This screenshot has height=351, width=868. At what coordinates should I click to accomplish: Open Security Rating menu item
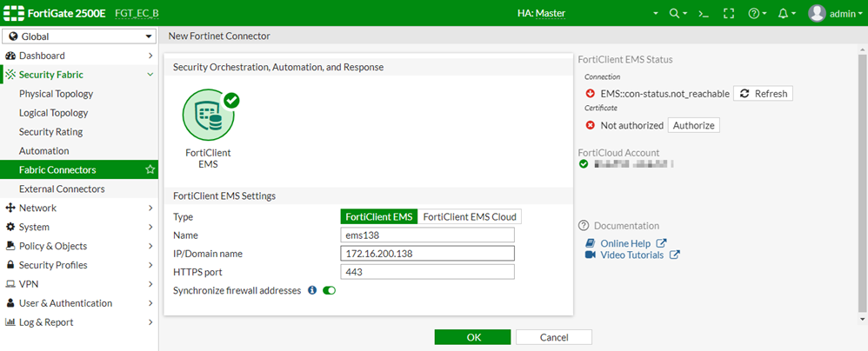tap(50, 132)
